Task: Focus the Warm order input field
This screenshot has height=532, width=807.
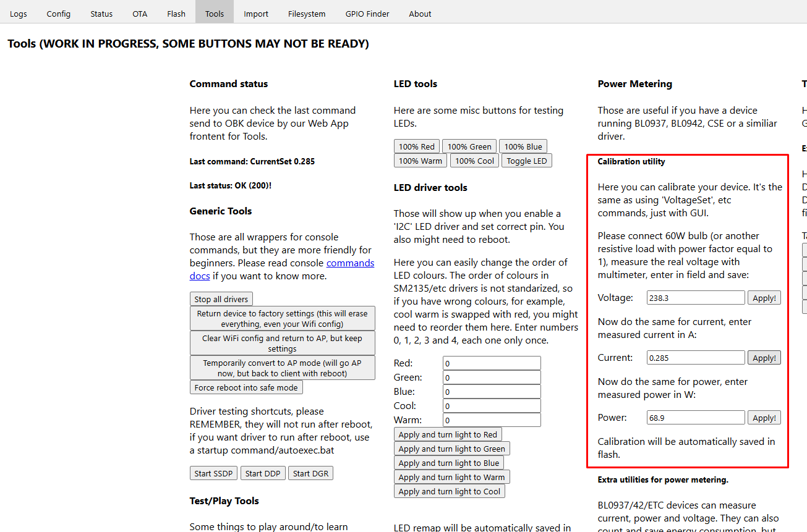Action: (x=492, y=420)
